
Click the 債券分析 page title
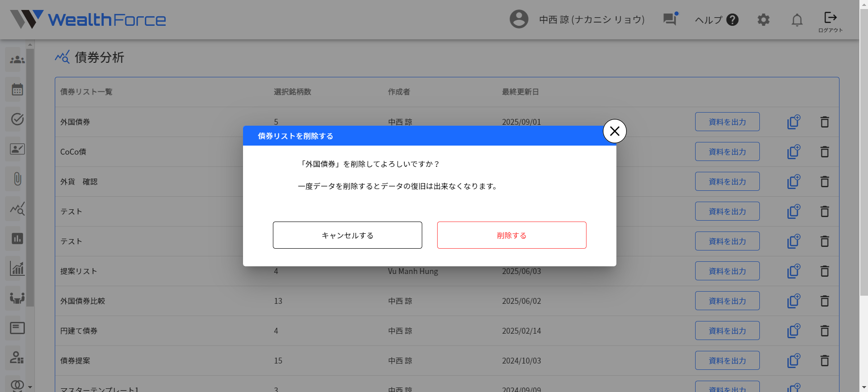coord(99,57)
